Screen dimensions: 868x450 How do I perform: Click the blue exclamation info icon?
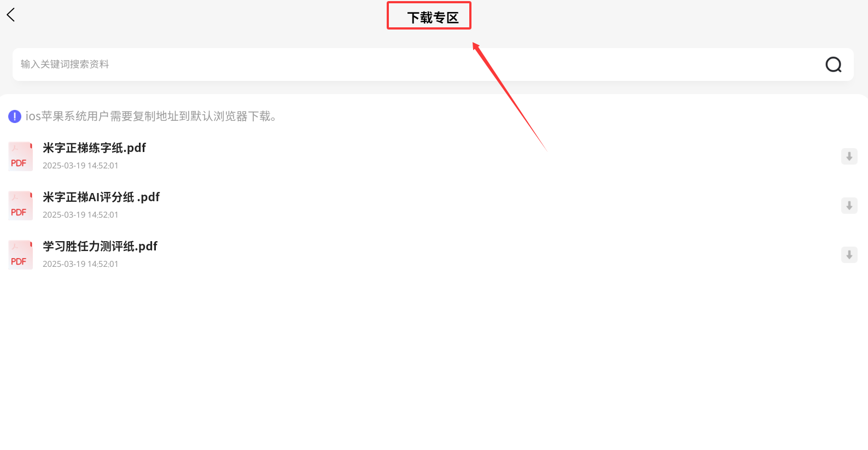[x=15, y=116]
